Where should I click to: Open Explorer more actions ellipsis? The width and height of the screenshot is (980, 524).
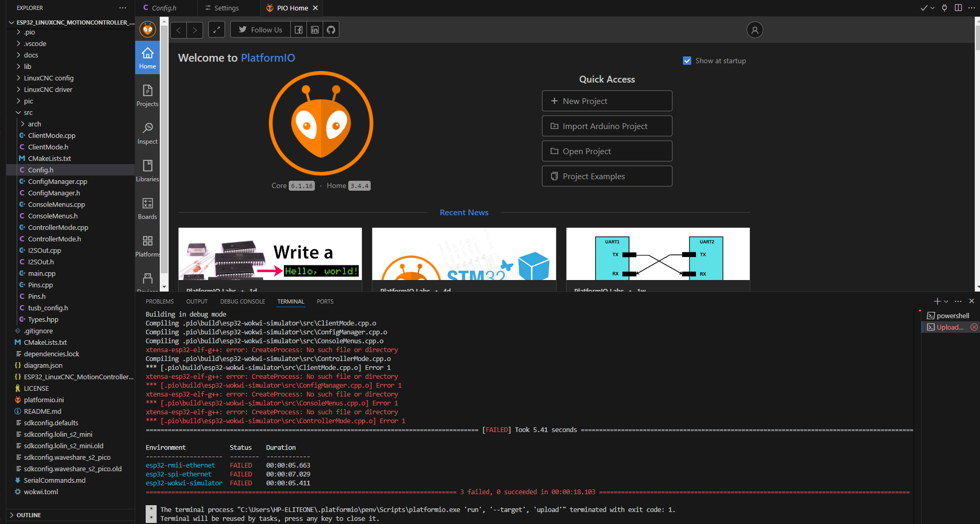click(123, 8)
